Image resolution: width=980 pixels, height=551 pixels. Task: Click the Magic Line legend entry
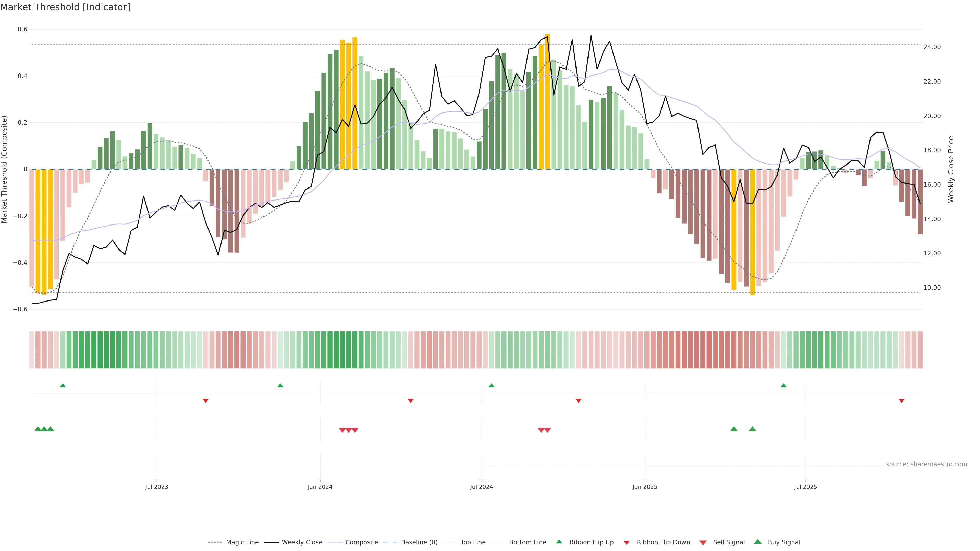(242, 542)
